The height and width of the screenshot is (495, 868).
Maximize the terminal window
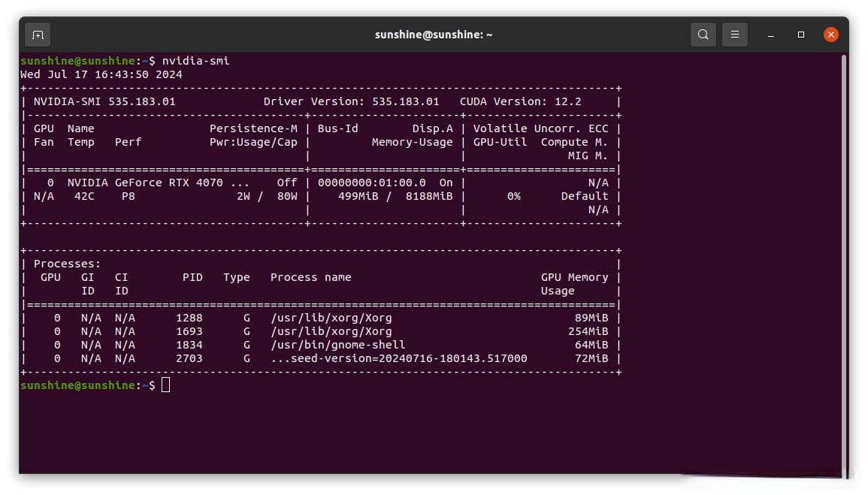pyautogui.click(x=800, y=35)
